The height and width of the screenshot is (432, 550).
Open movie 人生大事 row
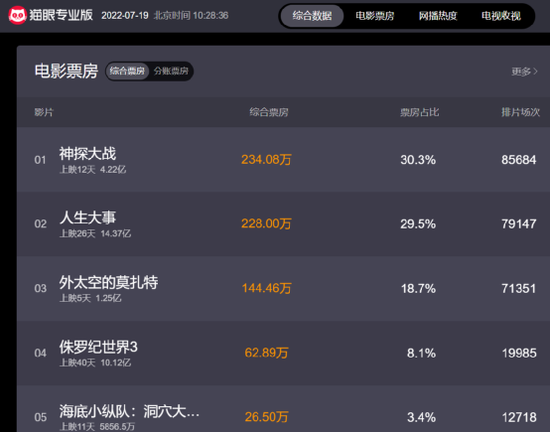(x=283, y=224)
